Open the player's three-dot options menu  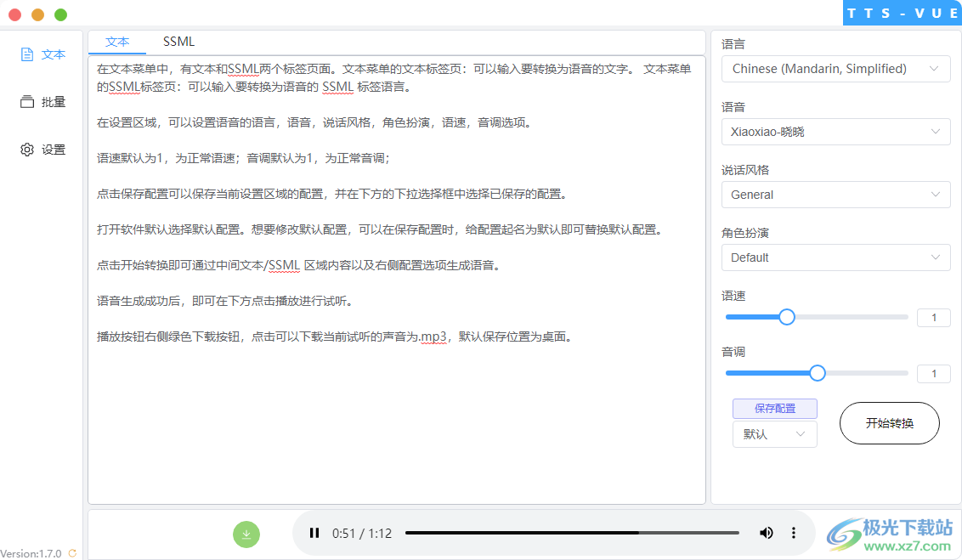[793, 533]
